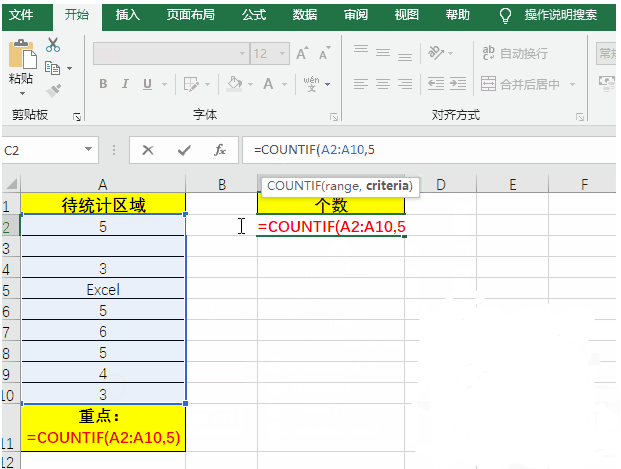The image size is (621, 469).
Task: Click the 操作说明搜索 search box
Action: point(561,15)
